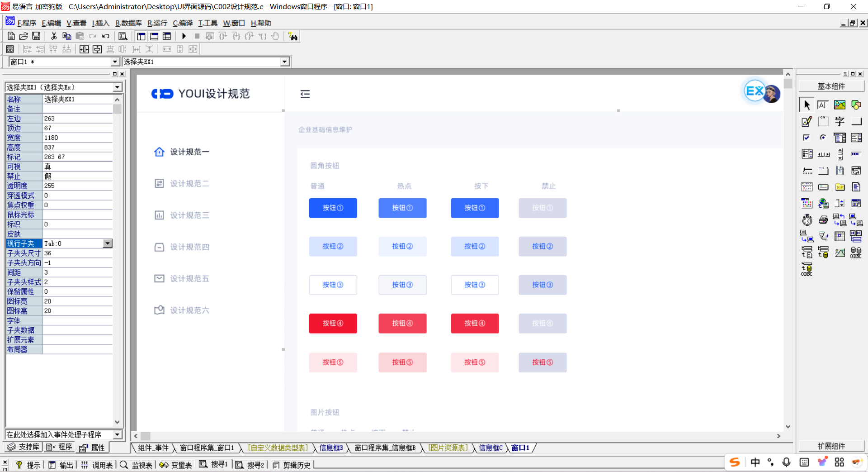The image size is (868, 472).
Task: Click the Save file toolbar icon
Action: (x=36, y=36)
